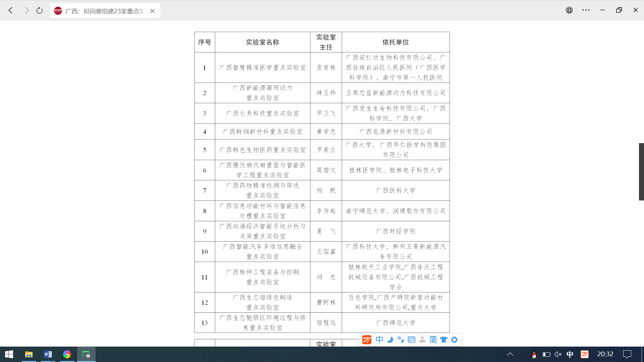Open IME settings gear icon
This screenshot has width=644, height=362.
tap(454, 340)
